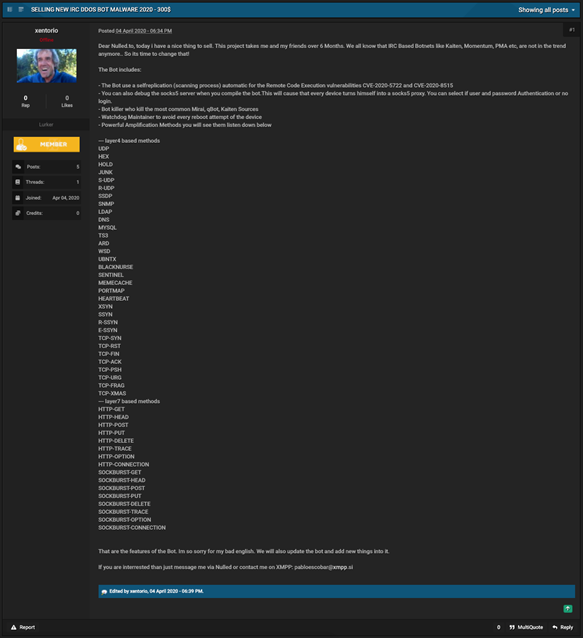
Task: Click the yellow MEMBER badge
Action: tap(46, 144)
